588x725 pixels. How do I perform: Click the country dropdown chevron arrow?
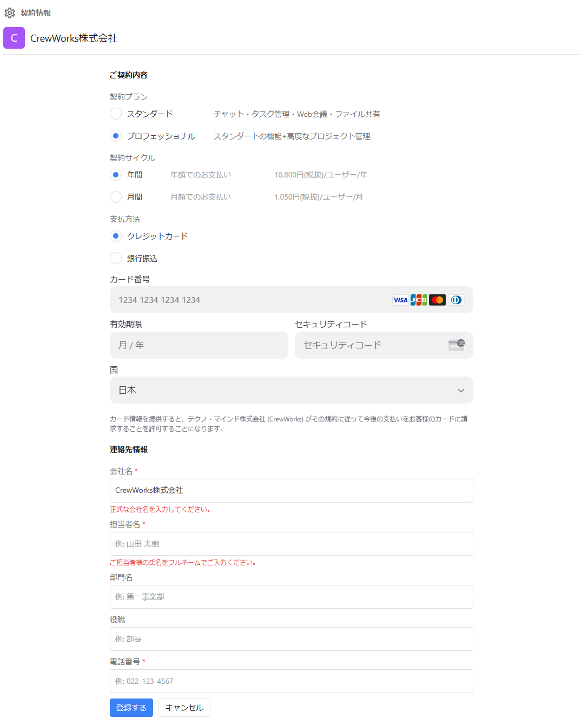(x=461, y=391)
